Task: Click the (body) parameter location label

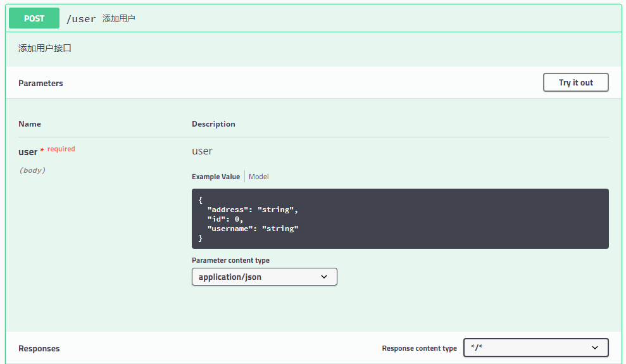Action: coord(32,170)
